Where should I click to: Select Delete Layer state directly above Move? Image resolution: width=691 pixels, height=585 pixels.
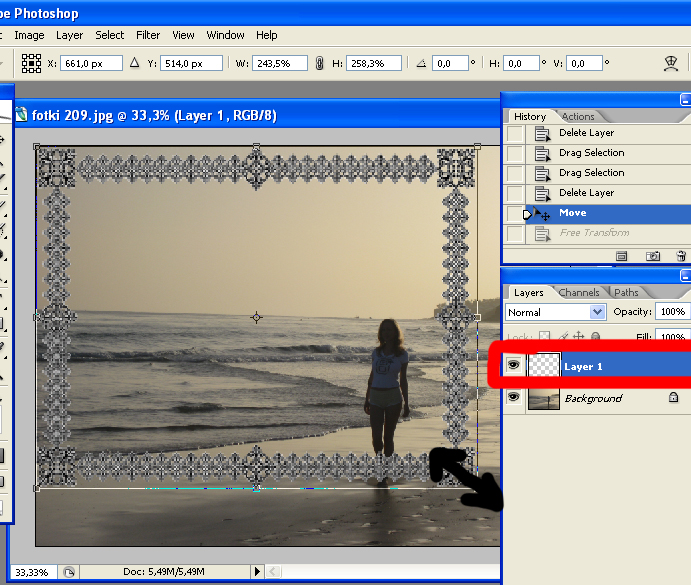pos(608,193)
